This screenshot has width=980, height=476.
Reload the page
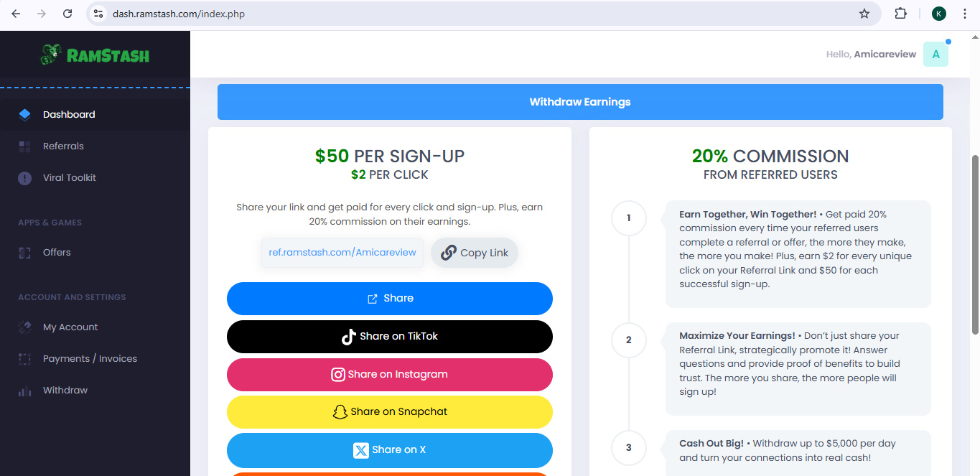[67, 14]
